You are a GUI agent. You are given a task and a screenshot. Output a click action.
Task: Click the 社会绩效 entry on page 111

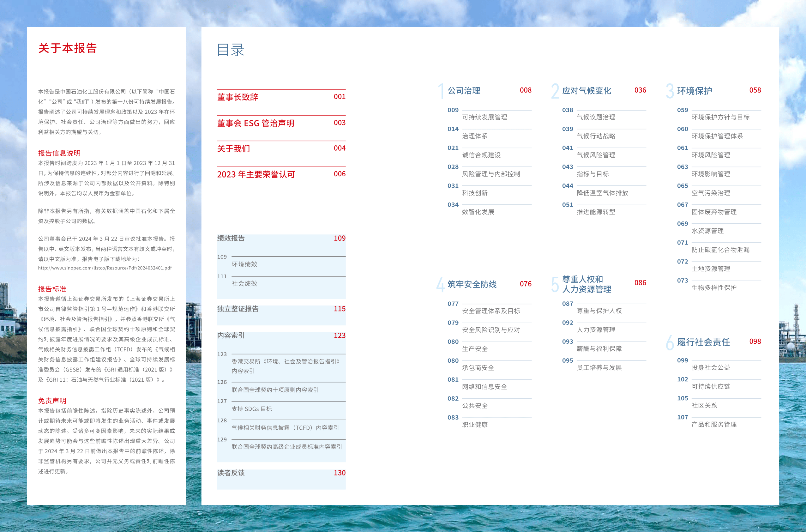[x=244, y=284]
